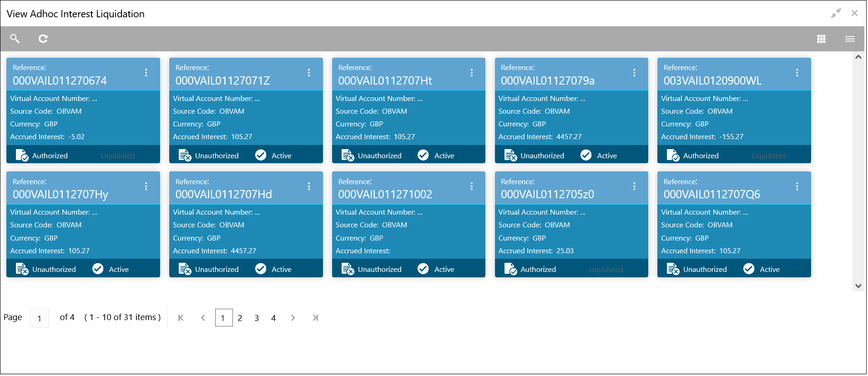Go to next page of results
The width and height of the screenshot is (868, 376).
293,318
